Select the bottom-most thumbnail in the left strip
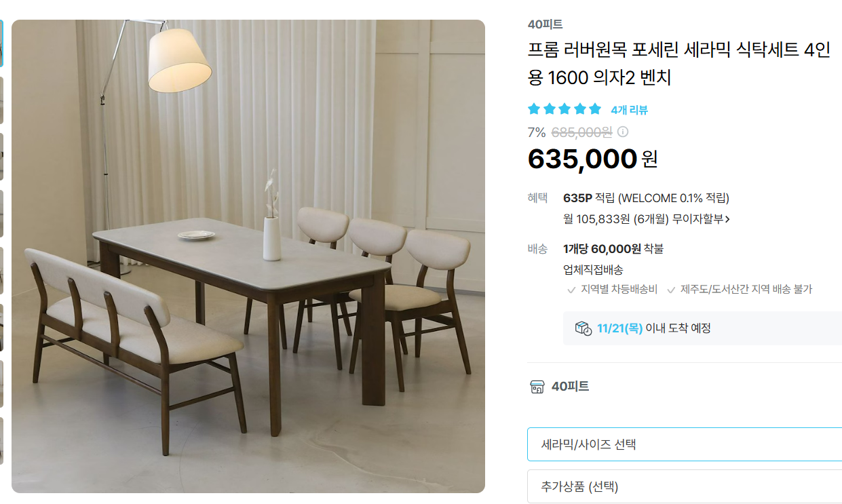 tap(1, 440)
